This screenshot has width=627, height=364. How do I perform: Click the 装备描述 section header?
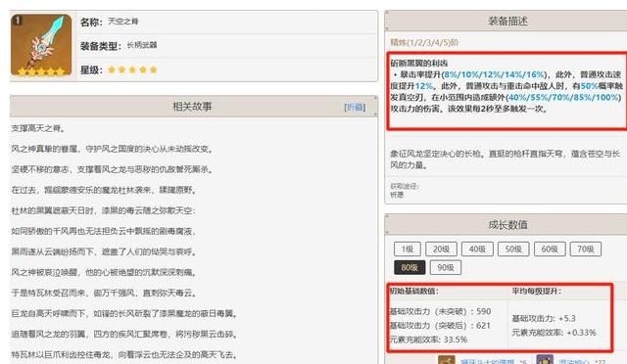tap(506, 21)
